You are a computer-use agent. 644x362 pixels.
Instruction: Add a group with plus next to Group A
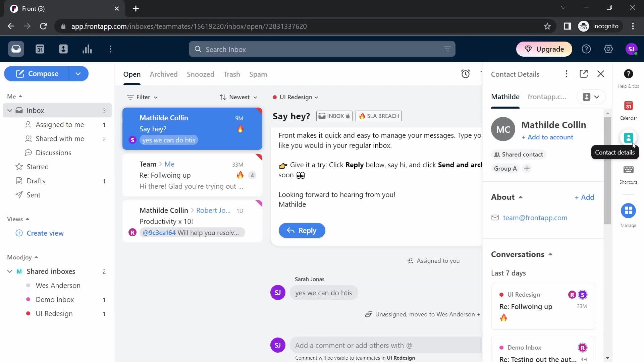[x=527, y=169]
